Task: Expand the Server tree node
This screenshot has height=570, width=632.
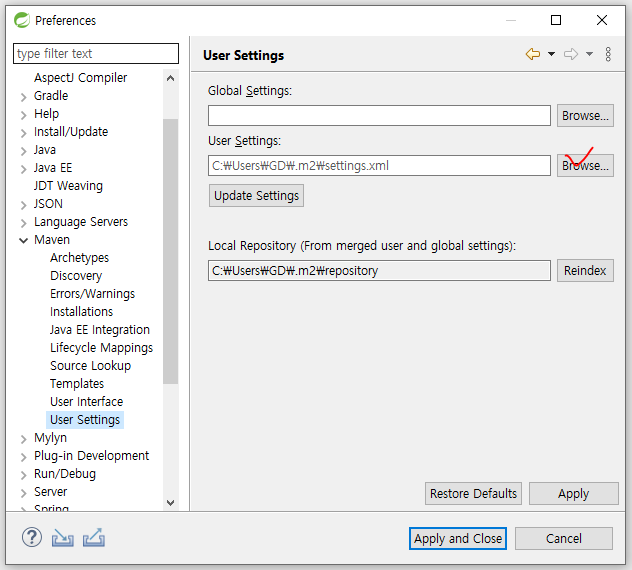Action: [x=23, y=493]
